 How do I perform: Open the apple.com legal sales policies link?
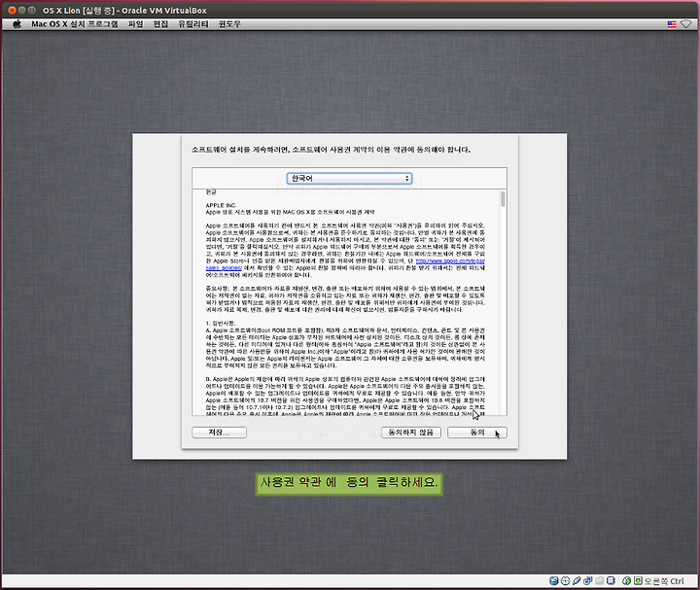click(450, 261)
